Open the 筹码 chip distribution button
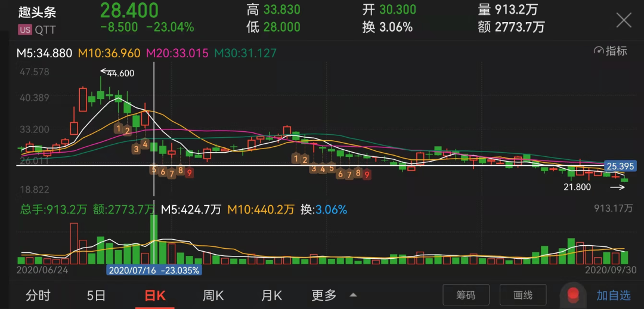This screenshot has width=644, height=309. click(466, 295)
